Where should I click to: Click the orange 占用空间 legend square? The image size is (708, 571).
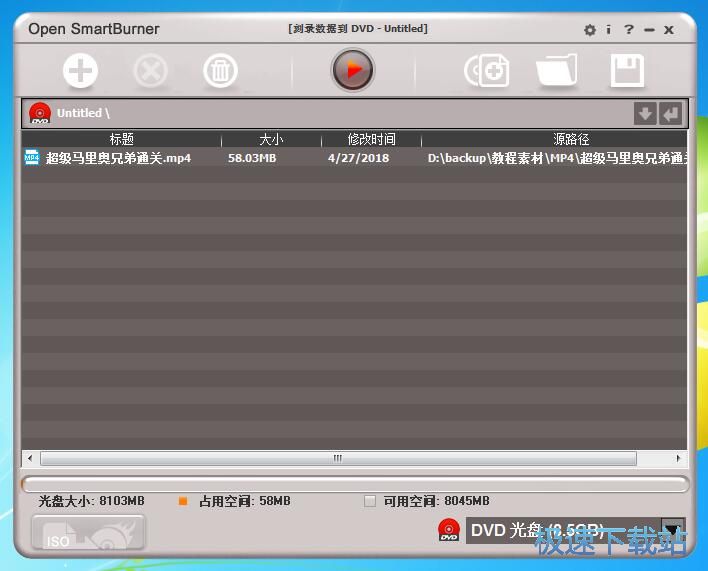[x=183, y=501]
